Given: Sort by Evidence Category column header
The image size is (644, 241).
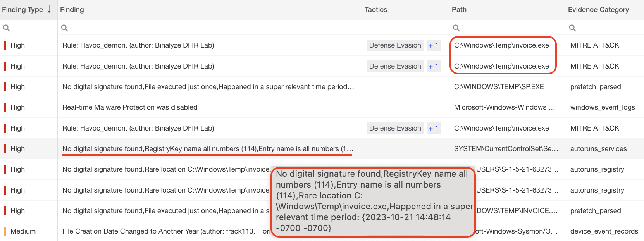Looking at the screenshot, I should click(x=598, y=10).
